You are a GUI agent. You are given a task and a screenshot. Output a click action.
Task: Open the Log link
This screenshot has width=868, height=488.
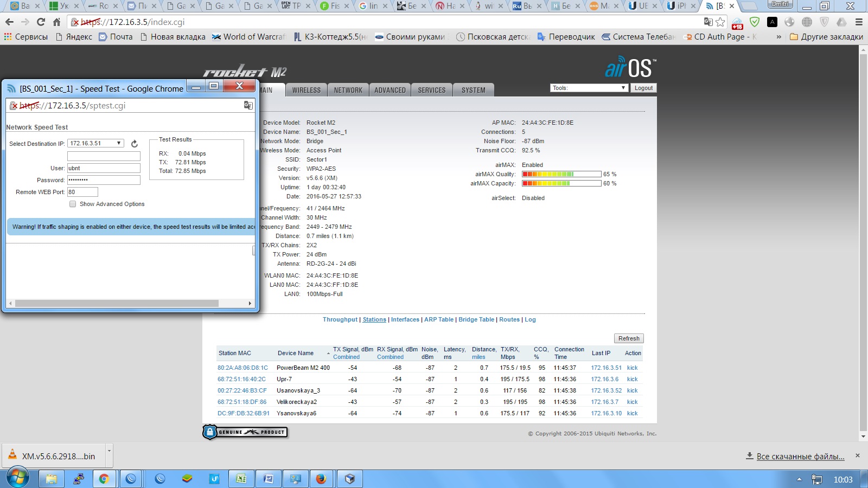coord(530,319)
